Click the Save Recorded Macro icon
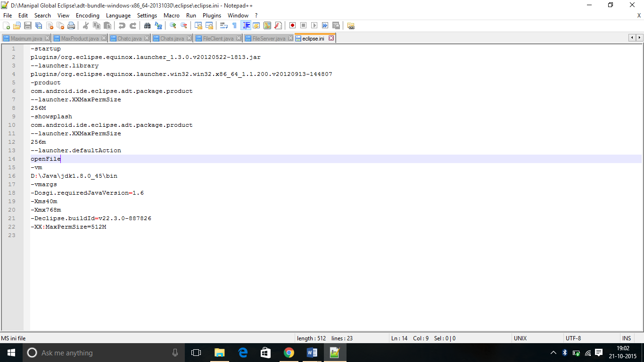Image resolution: width=644 pixels, height=362 pixels. pos(336,25)
